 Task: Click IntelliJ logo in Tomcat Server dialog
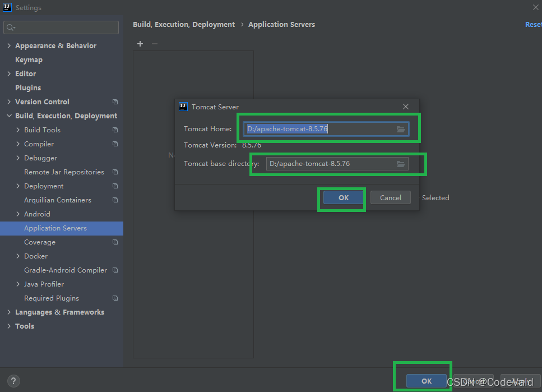click(x=183, y=107)
